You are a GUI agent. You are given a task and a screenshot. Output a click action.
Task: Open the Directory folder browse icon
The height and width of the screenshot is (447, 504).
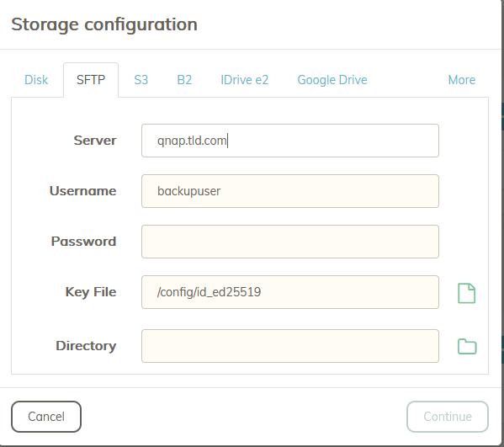pos(467,346)
